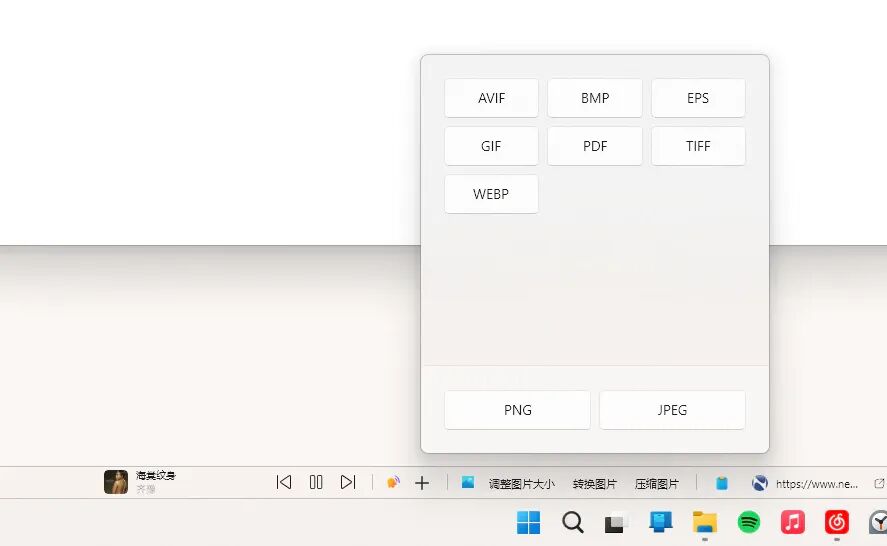Choose BMP as the output format
This screenshot has height=546, width=887.
click(x=595, y=98)
